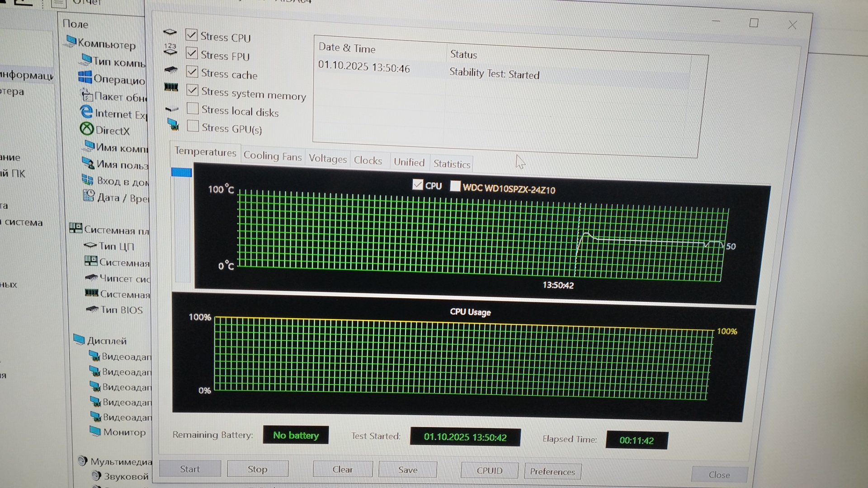This screenshot has height=488, width=868.
Task: Switch to the Cooling Fans tab
Action: [272, 156]
